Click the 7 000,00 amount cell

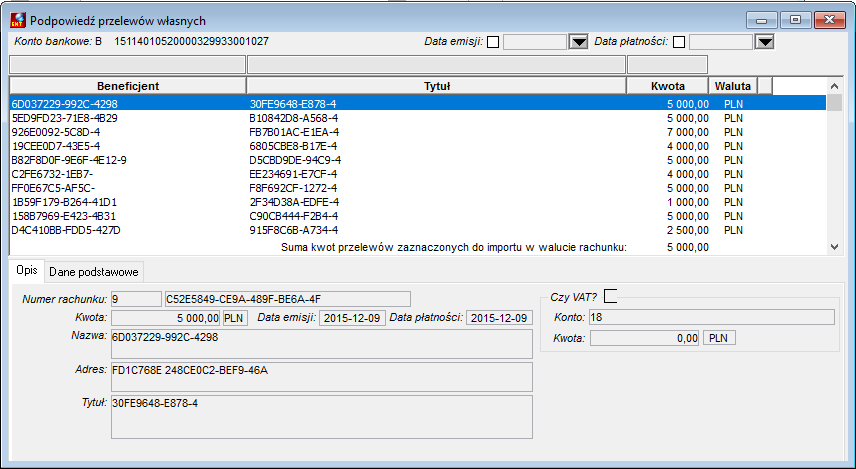coord(688,132)
